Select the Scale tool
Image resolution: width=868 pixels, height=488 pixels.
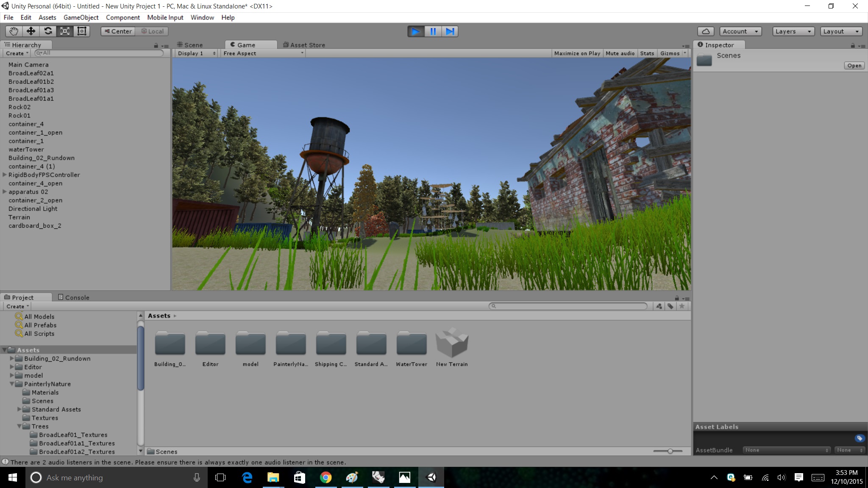[x=64, y=31]
